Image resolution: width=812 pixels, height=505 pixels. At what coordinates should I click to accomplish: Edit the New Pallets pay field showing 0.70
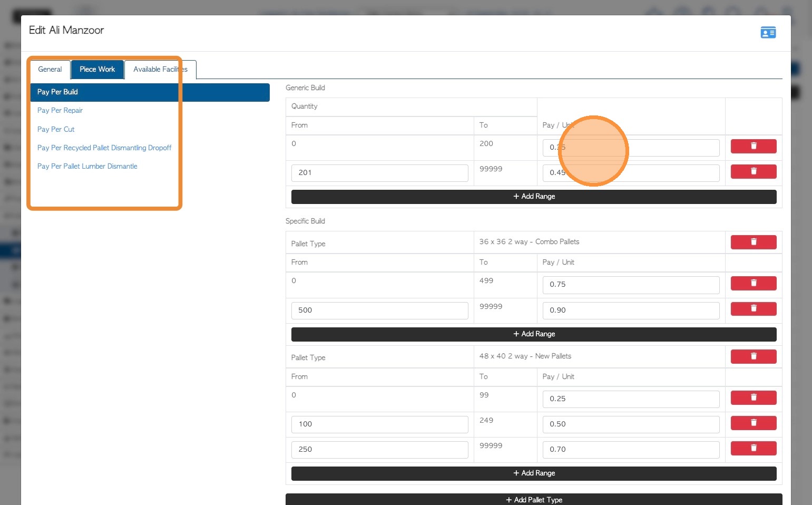click(631, 450)
